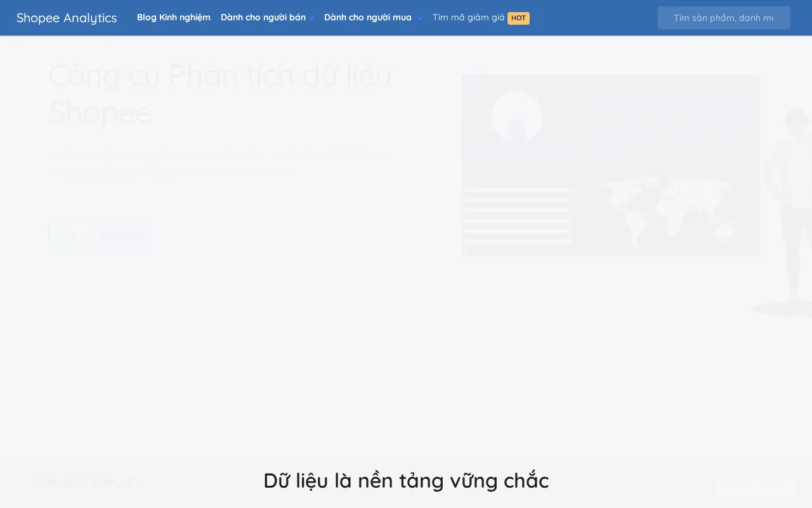Expand the Dành cho người bán menu
Image resolution: width=812 pixels, height=508 pixels.
267,17
